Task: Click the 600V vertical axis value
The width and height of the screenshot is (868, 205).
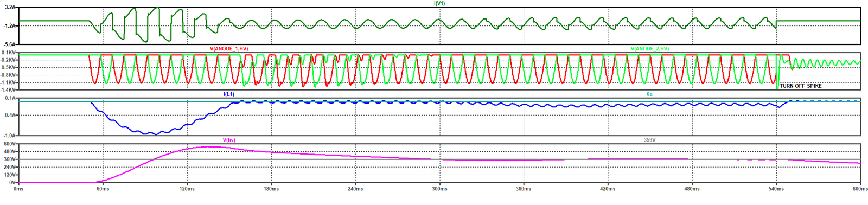Action: tap(9, 144)
